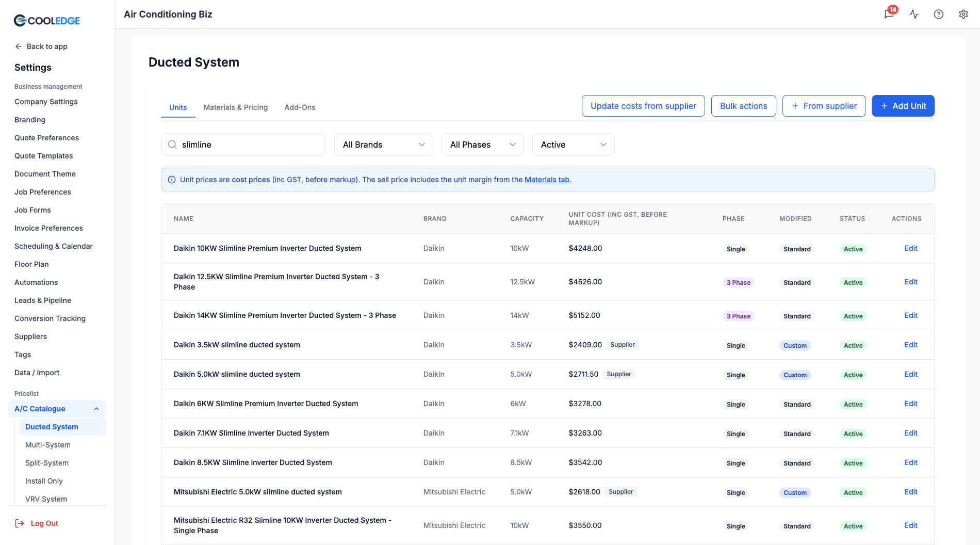Select Multi-System catalogue item
The width and height of the screenshot is (980, 545).
click(48, 445)
